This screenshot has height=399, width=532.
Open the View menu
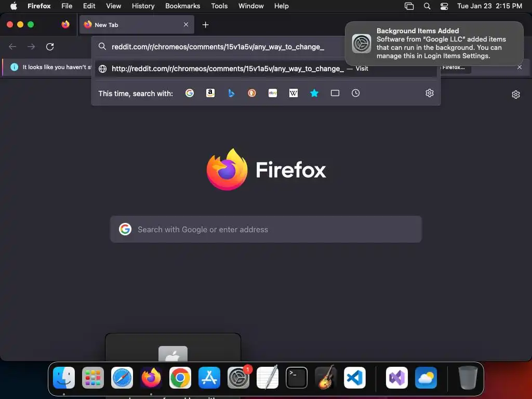(x=113, y=6)
